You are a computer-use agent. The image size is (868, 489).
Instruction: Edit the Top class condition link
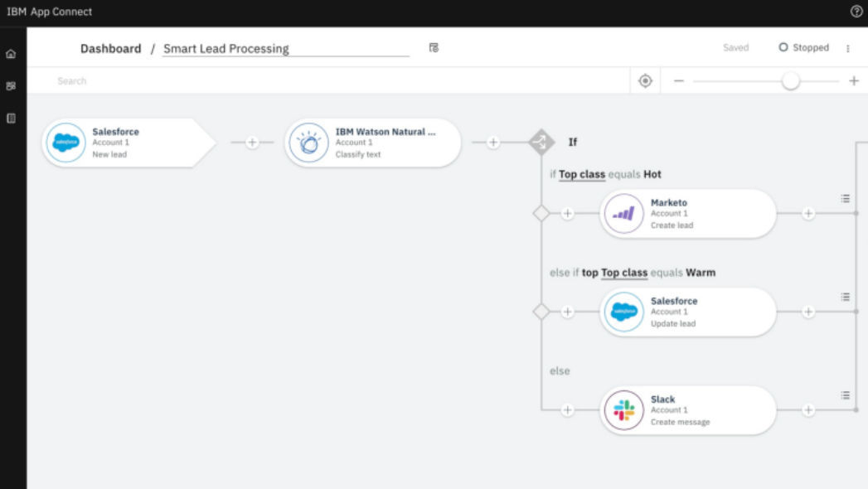[x=580, y=175]
